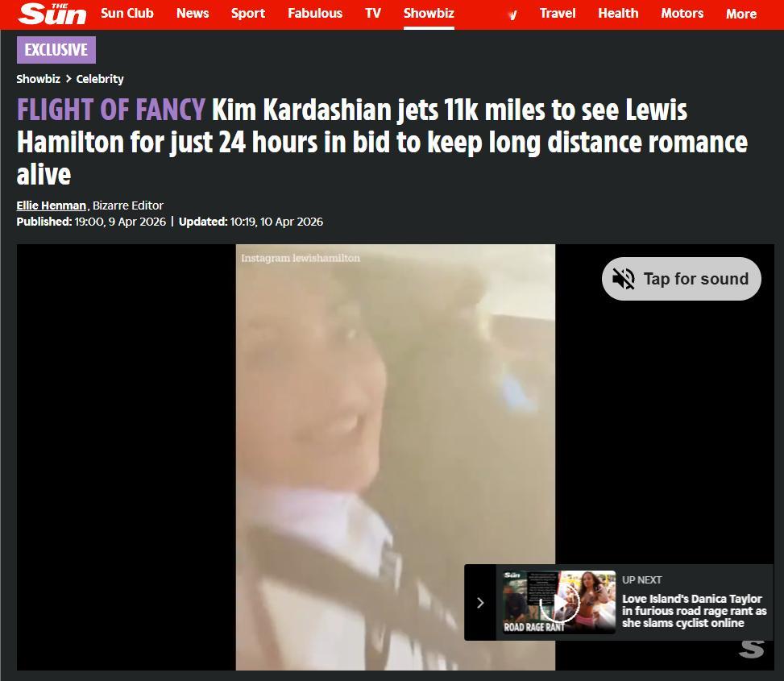Screen dimensions: 784x681
Task: Open the Motors section
Action: tap(682, 13)
